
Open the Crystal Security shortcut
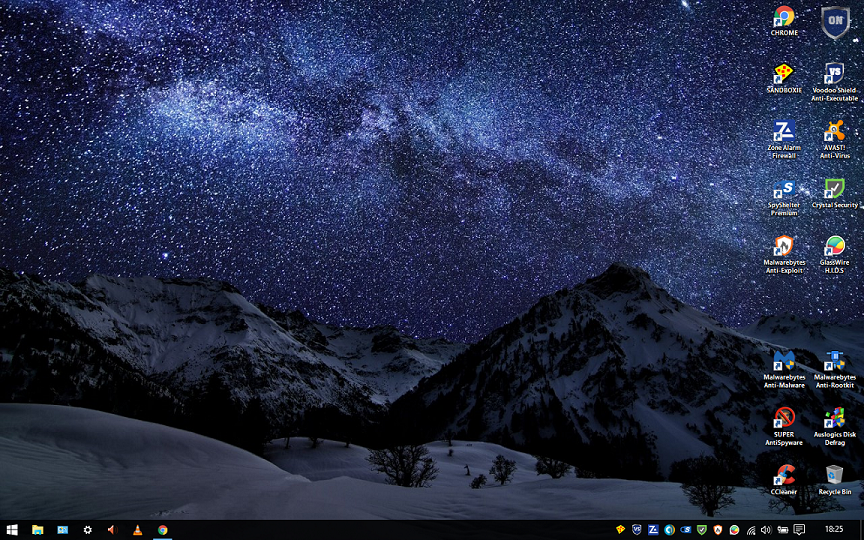tap(834, 193)
